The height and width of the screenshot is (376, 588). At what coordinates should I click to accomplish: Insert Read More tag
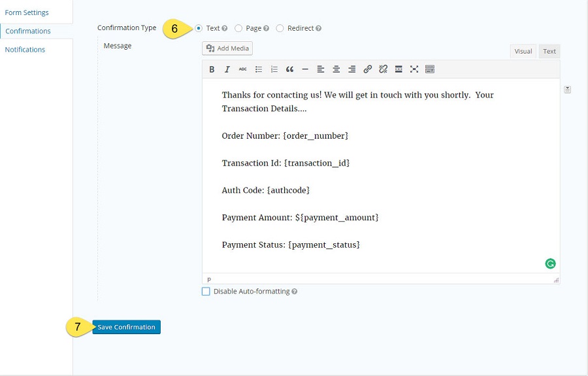399,69
